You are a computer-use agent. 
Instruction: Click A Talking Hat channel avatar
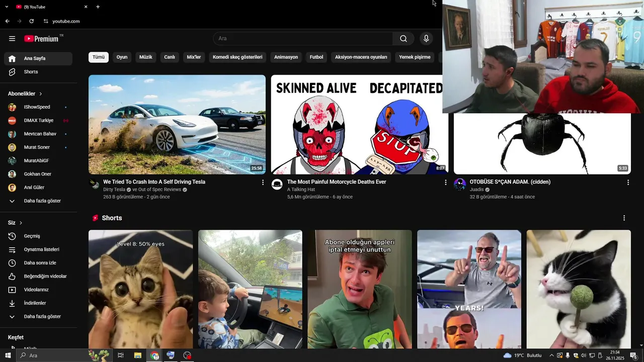coord(277,184)
